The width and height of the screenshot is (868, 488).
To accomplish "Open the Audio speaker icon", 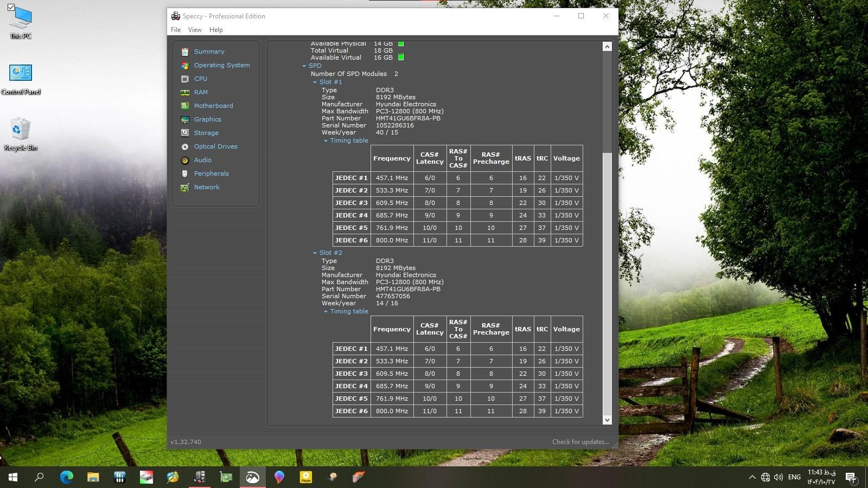I will (x=185, y=160).
